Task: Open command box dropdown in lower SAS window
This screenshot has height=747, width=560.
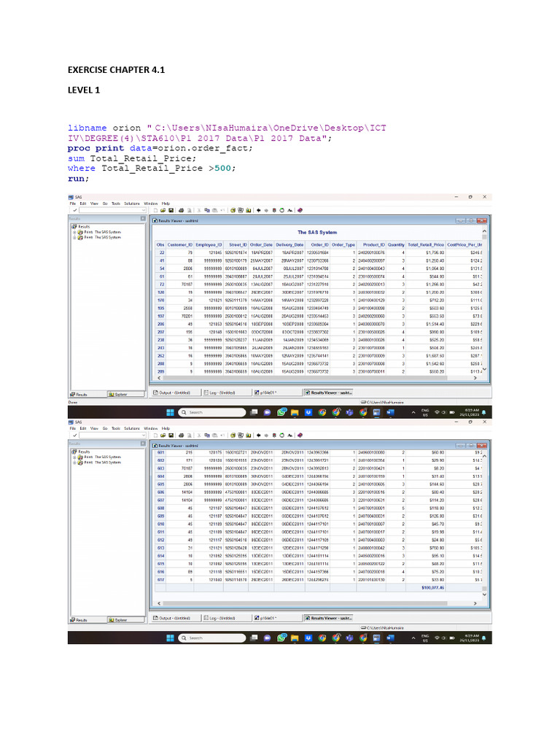Action: coord(144,435)
